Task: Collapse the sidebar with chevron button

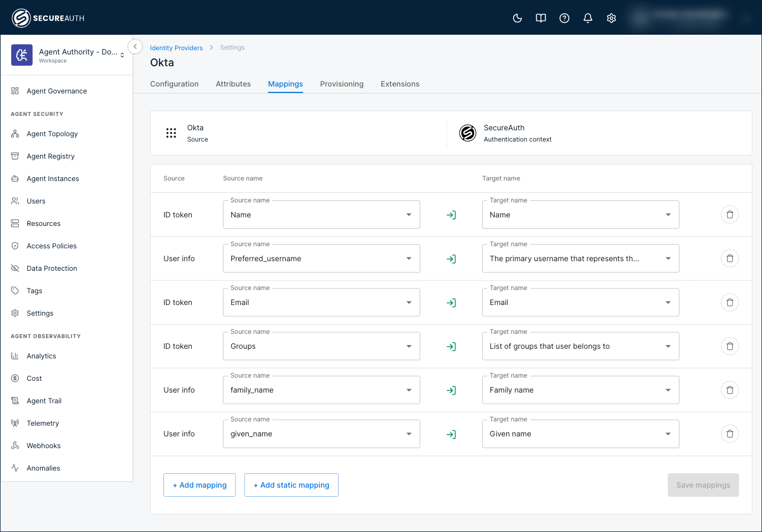Action: click(x=135, y=46)
